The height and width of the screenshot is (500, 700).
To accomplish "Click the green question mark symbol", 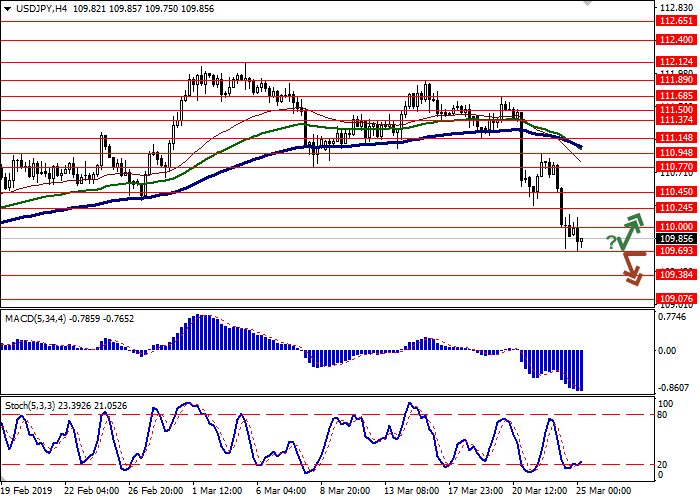I will point(610,241).
